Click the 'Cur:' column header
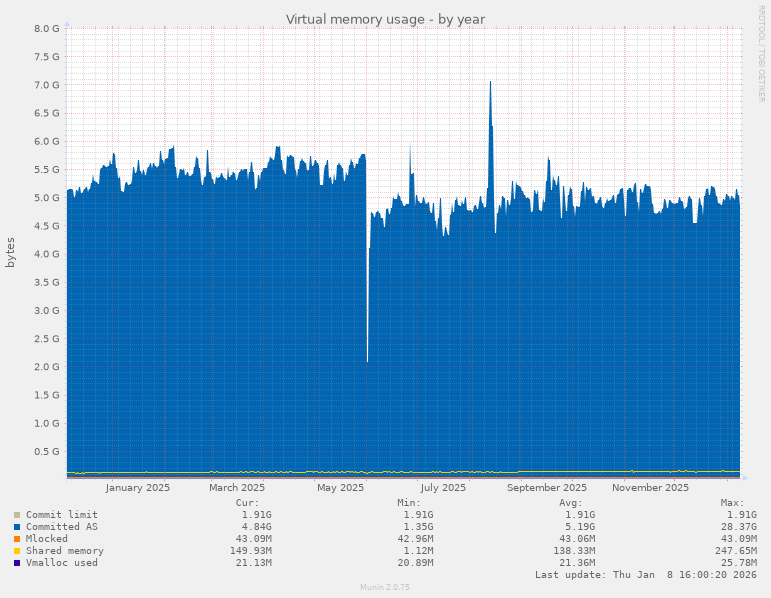 247,503
